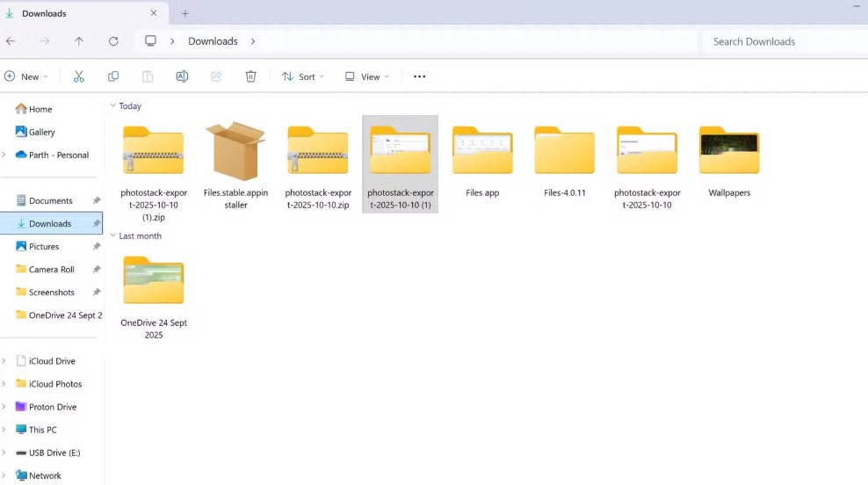Click the Rename icon in toolbar
The image size is (868, 485).
(182, 76)
